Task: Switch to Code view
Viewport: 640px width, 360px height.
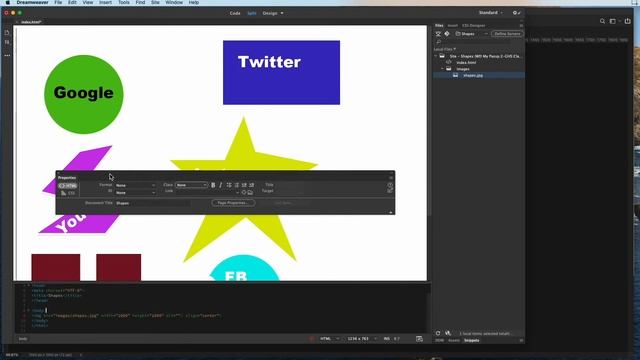Action: click(235, 13)
